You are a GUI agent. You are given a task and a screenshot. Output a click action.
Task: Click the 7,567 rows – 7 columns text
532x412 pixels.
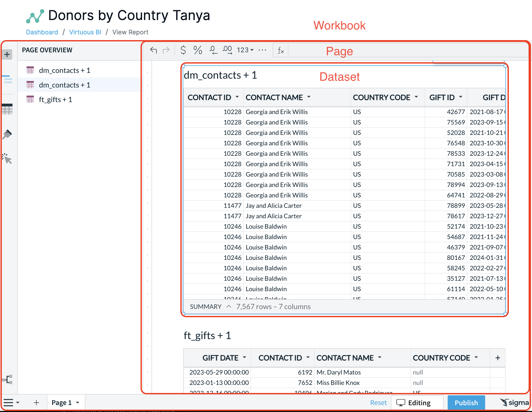[x=273, y=307]
